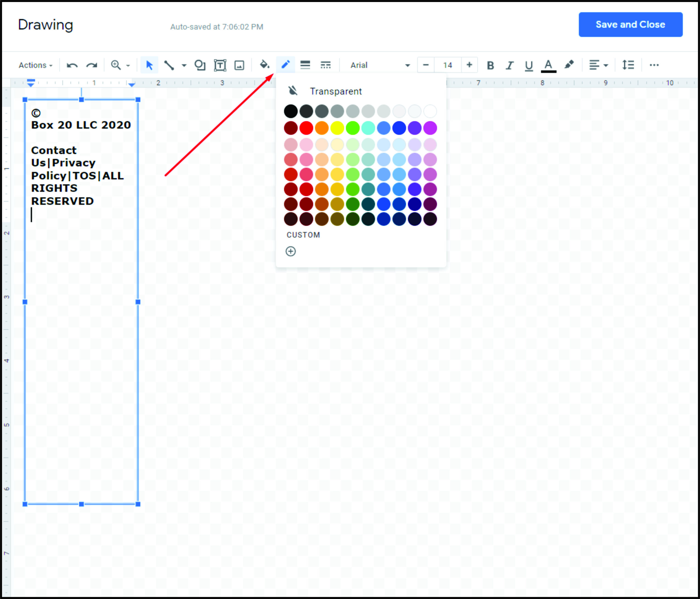Click Save and Close button

(x=630, y=25)
